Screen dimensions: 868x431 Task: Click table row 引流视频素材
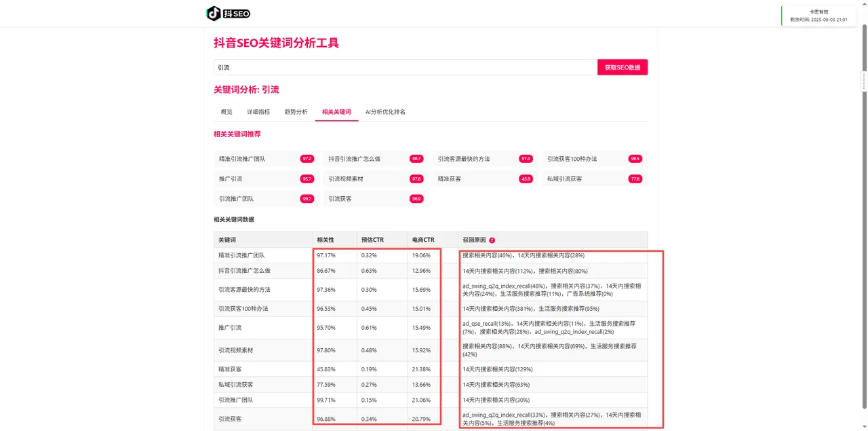[x=431, y=350]
